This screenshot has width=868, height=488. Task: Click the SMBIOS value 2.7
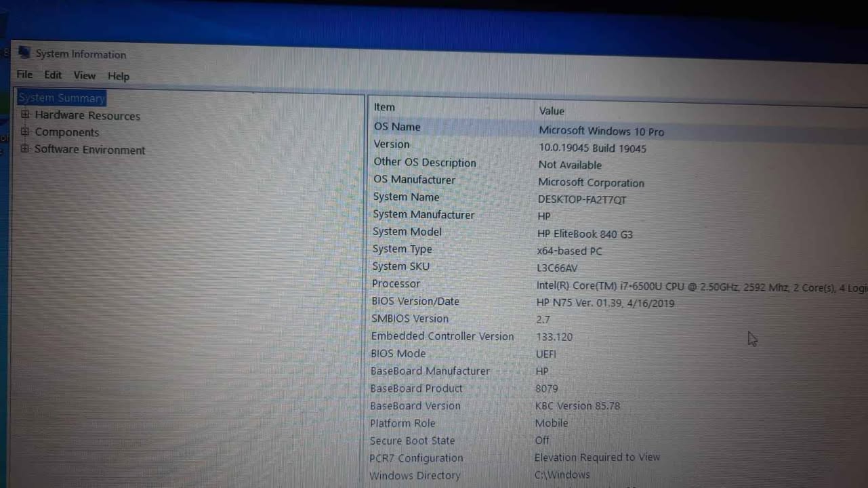[543, 320]
